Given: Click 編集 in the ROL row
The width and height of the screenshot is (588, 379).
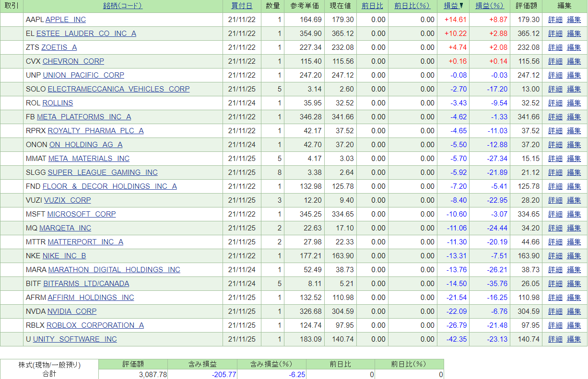Looking at the screenshot, I should (574, 103).
